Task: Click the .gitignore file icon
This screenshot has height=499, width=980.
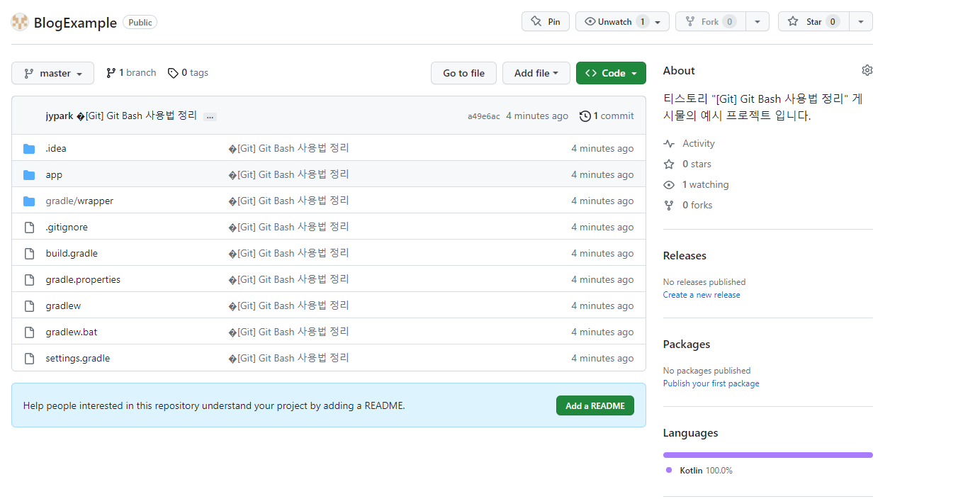Action: (29, 228)
